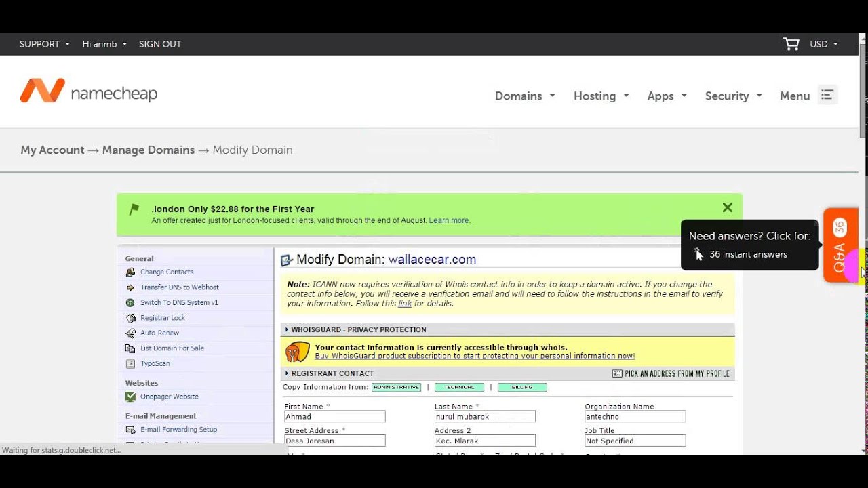Click the Address 2 field
Image resolution: width=868 pixels, height=488 pixels.
click(x=485, y=441)
